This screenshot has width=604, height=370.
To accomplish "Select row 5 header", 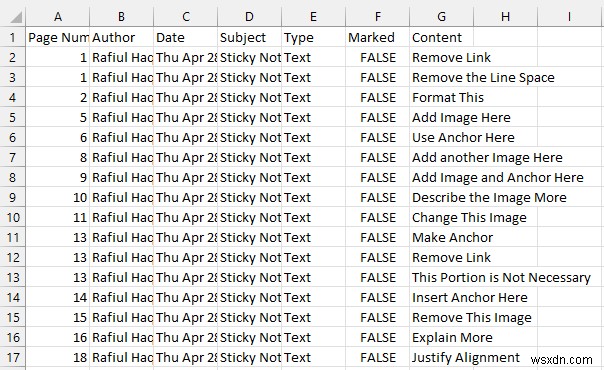I will (x=13, y=117).
